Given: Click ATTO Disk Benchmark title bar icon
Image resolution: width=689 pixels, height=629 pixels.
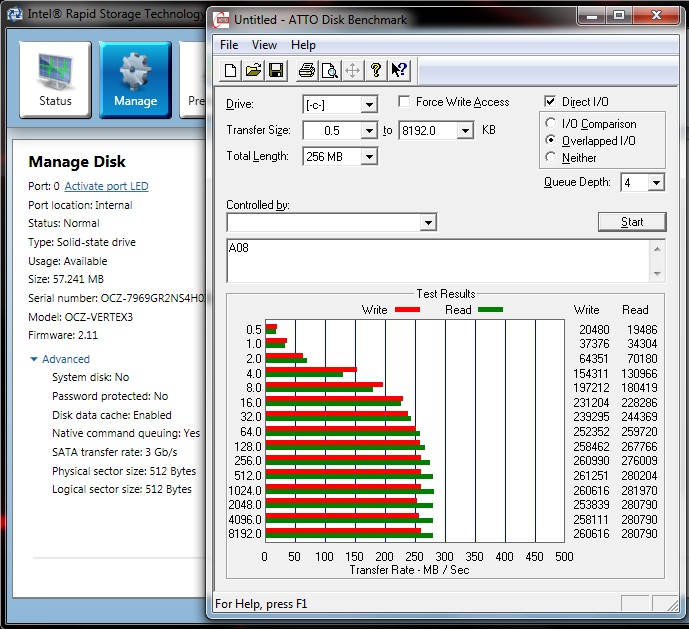Looking at the screenshot, I should point(221,20).
